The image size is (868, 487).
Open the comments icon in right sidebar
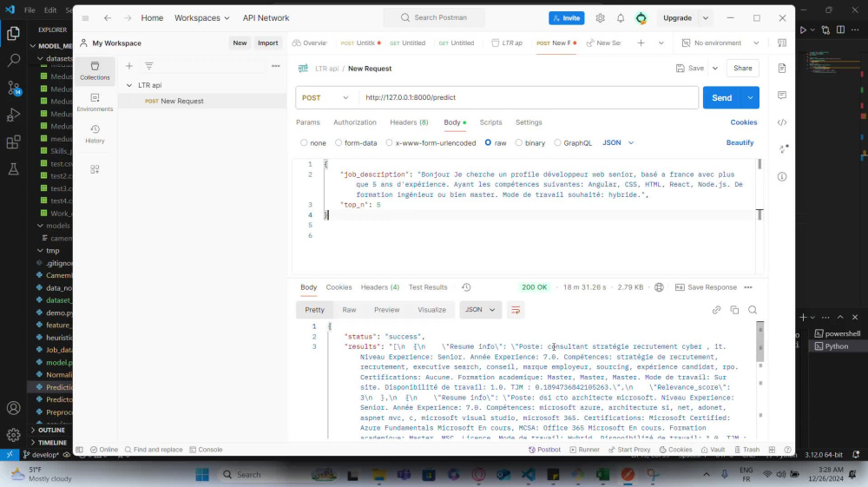point(782,95)
